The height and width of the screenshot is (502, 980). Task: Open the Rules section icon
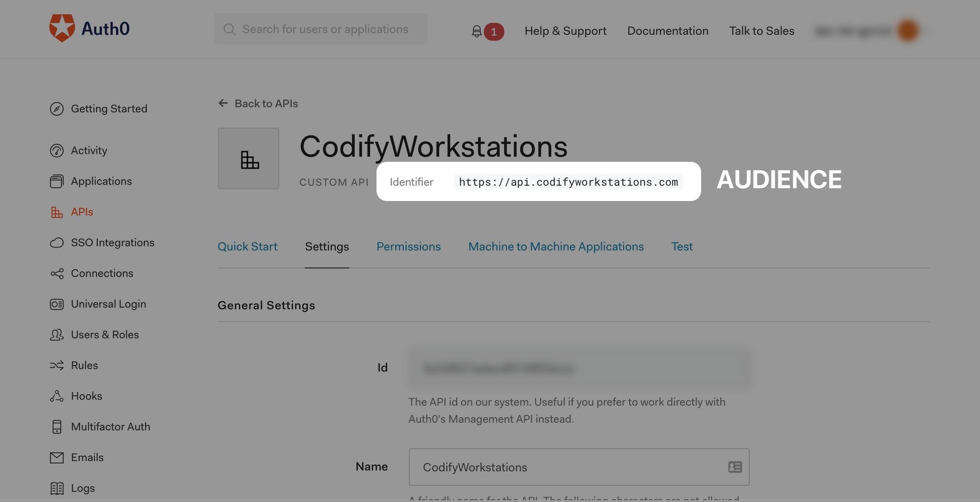pos(56,365)
